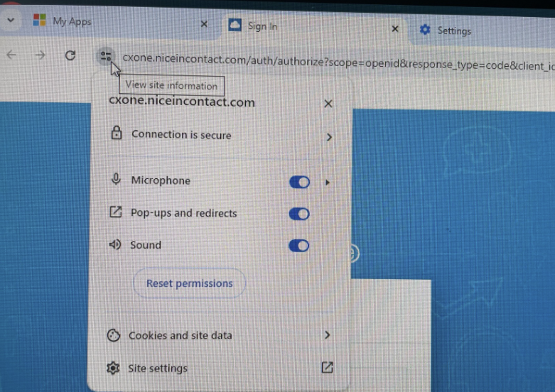Click the Microphone icon in permissions
Viewport: 555px width, 392px height.
pyautogui.click(x=116, y=180)
